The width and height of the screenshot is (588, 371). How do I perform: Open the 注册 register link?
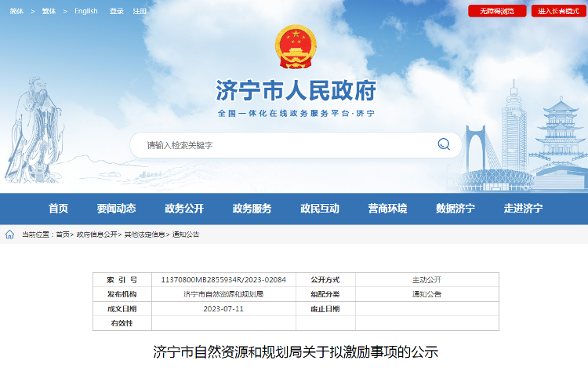tap(140, 11)
